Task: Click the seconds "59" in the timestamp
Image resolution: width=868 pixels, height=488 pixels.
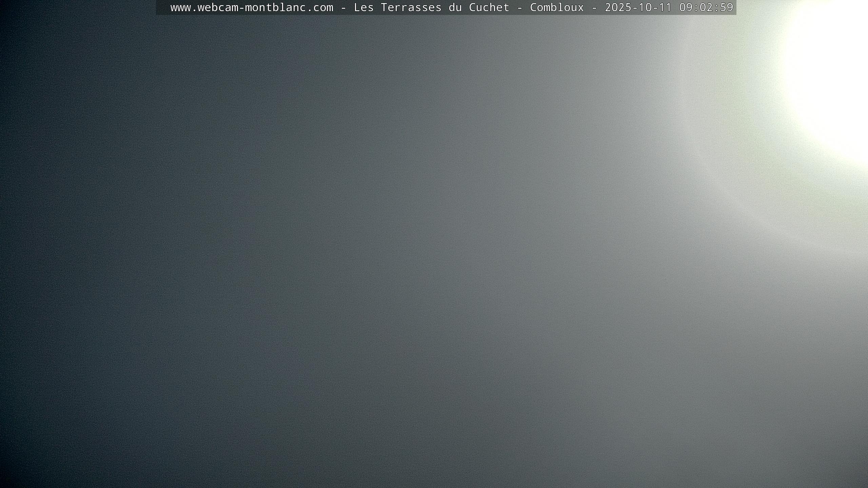Action: click(727, 7)
